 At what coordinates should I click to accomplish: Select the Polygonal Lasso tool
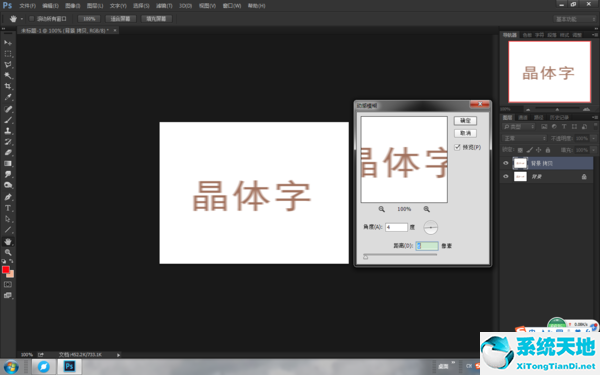[8, 65]
